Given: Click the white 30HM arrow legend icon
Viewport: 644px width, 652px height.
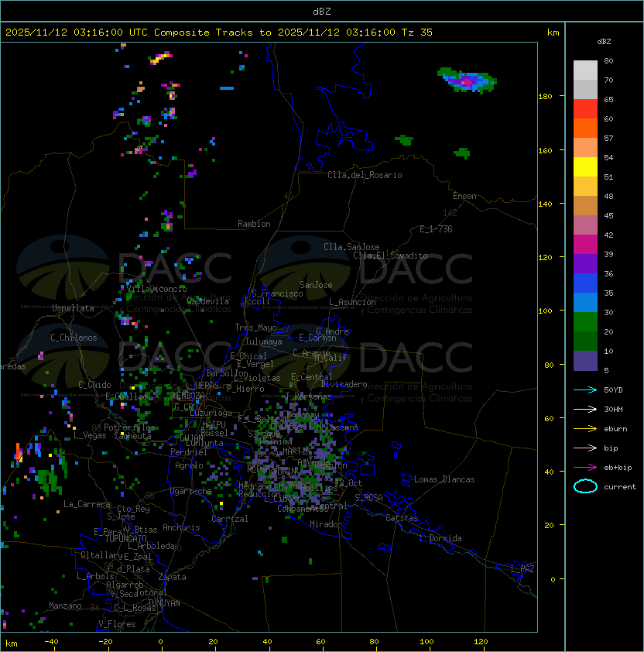Looking at the screenshot, I should click(585, 409).
